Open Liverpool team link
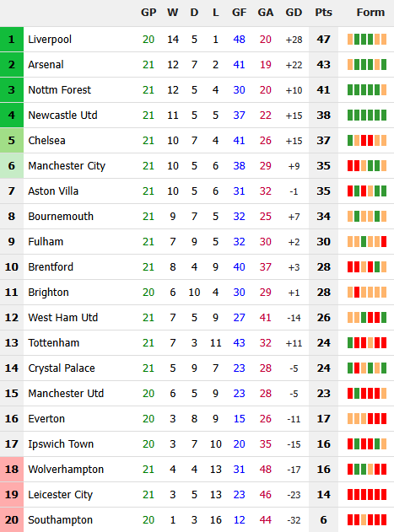 50,40
